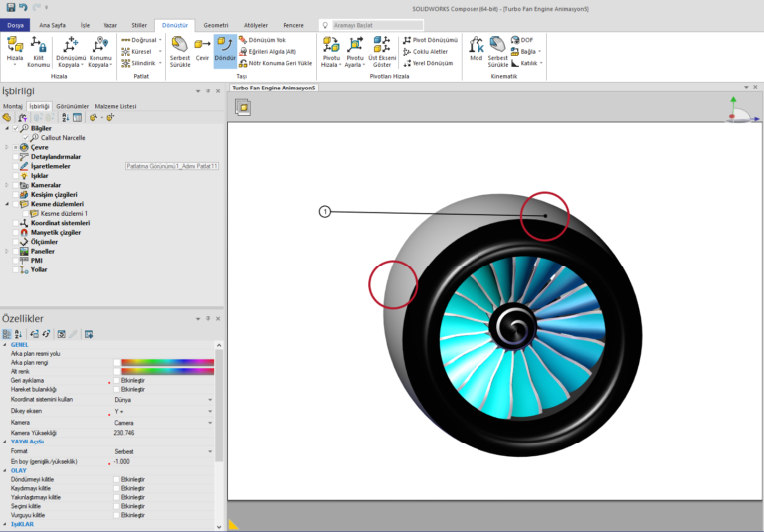The height and width of the screenshot is (532, 764).
Task: Pick a color from Arka plan rengi bar
Action: (167, 362)
